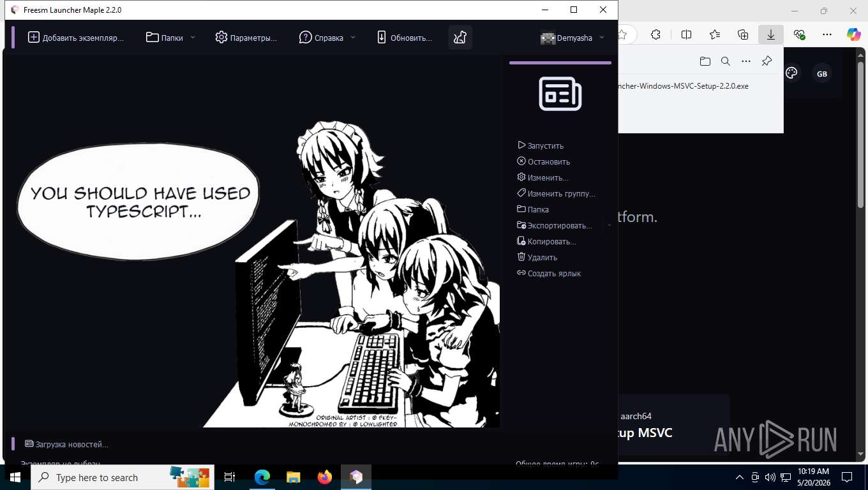This screenshot has height=490, width=868.
Task: Click Создать ярлык to create a shortcut
Action: click(549, 273)
